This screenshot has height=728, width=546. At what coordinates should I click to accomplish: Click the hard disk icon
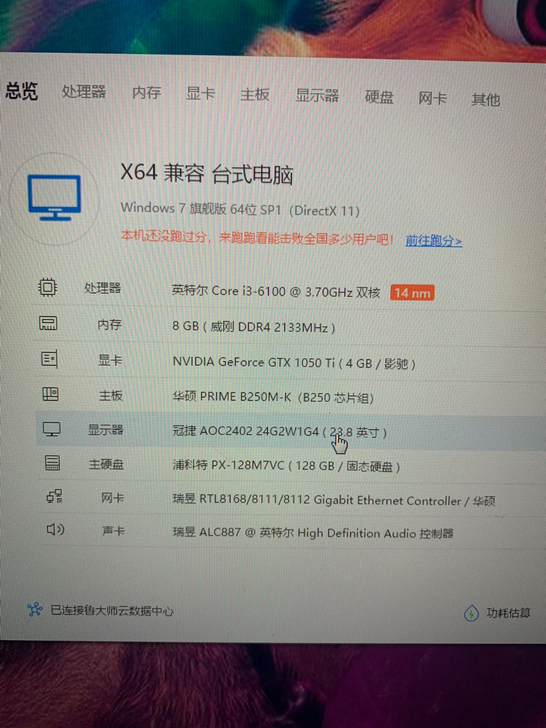[x=52, y=463]
